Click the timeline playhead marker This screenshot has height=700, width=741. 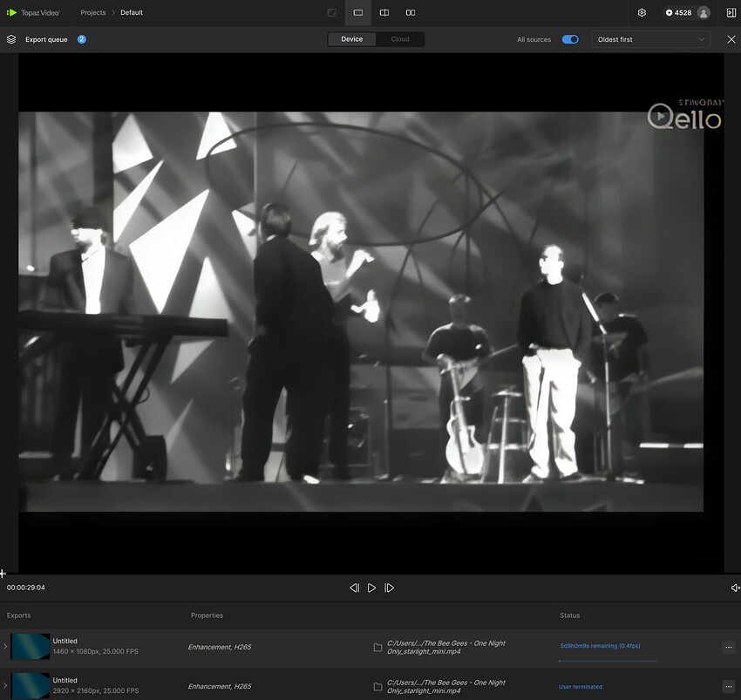[3, 574]
